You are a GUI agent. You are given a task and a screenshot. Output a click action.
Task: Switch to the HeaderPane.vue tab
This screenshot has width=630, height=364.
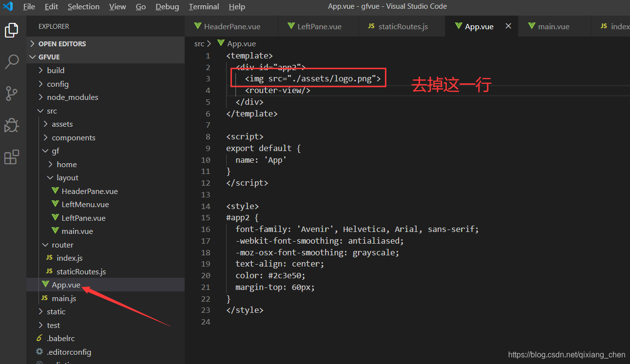(x=231, y=26)
